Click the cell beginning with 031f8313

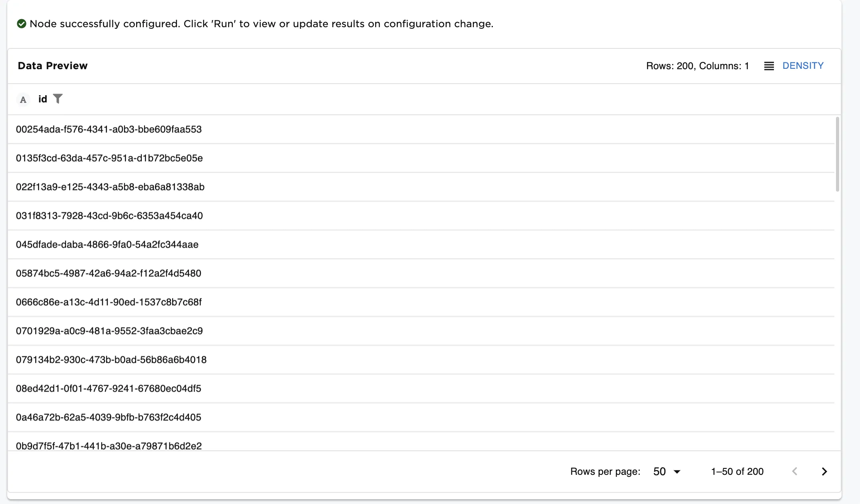[109, 216]
